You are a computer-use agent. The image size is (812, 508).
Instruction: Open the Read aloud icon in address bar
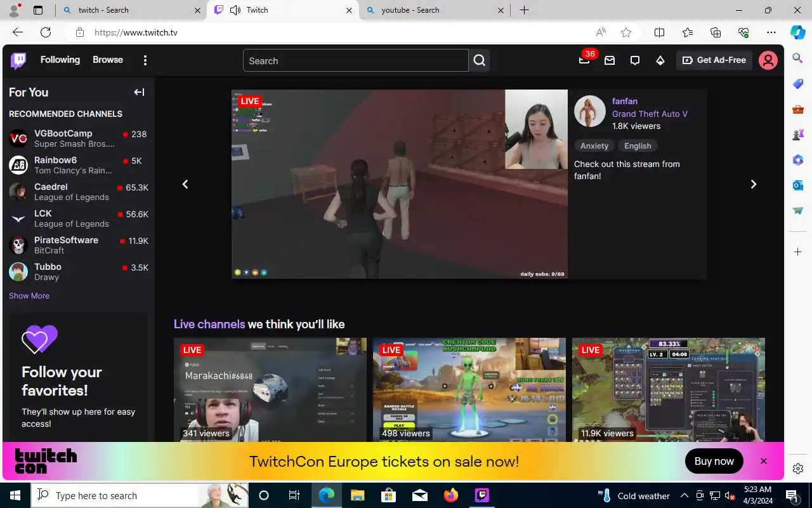point(601,32)
